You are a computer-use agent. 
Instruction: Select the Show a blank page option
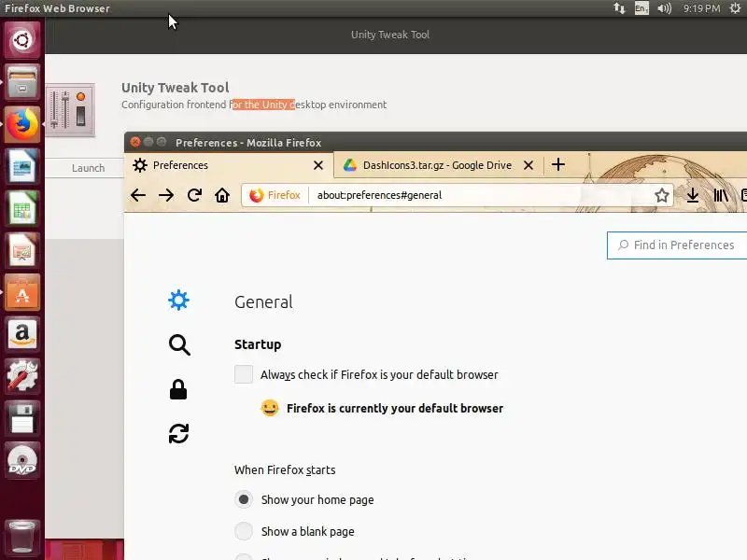[244, 531]
